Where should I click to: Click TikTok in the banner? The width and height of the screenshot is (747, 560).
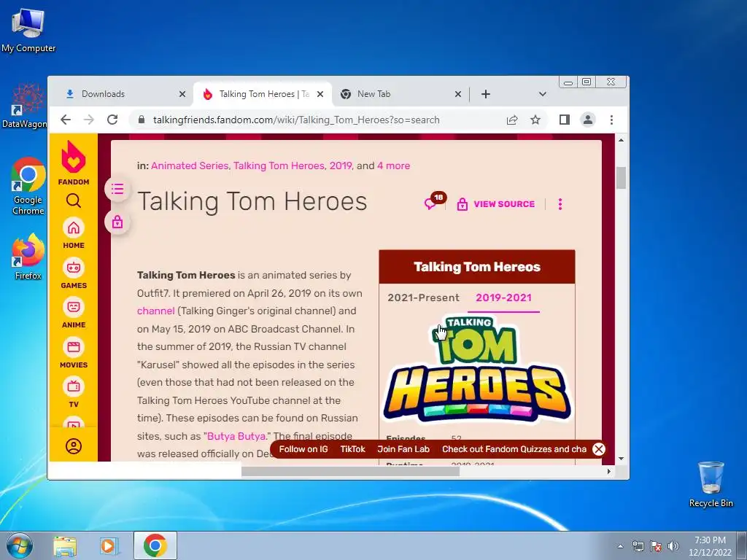352,449
